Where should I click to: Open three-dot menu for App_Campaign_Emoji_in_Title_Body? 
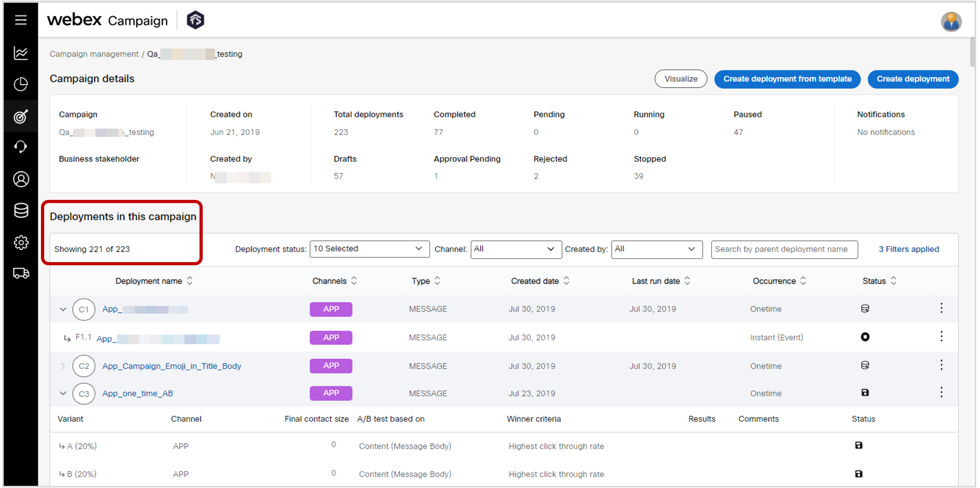[x=941, y=365]
